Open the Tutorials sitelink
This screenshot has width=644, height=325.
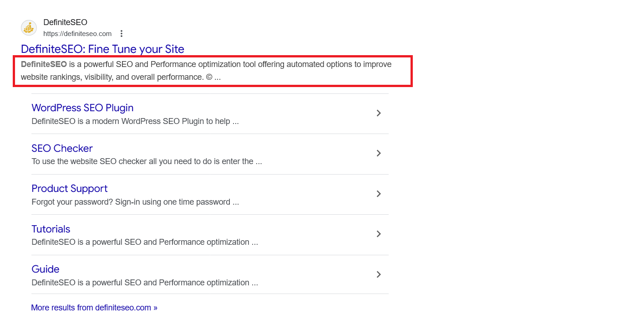(x=51, y=228)
